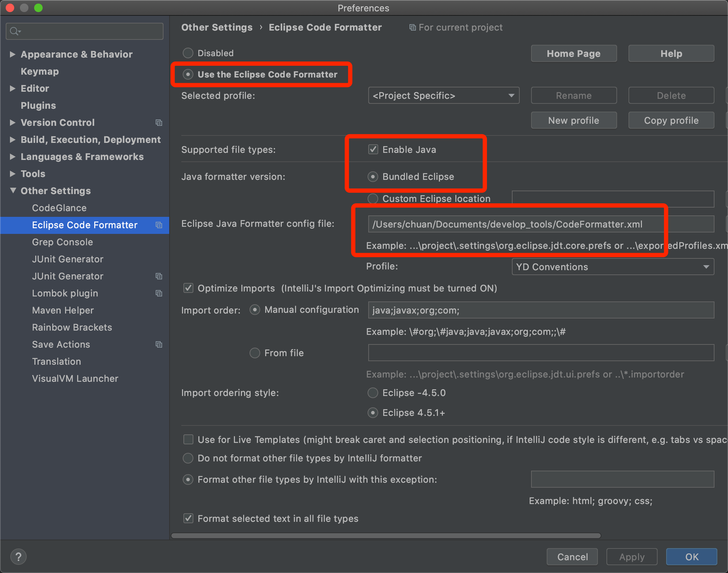Open VisualVM Launcher settings
The height and width of the screenshot is (573, 728).
(75, 379)
